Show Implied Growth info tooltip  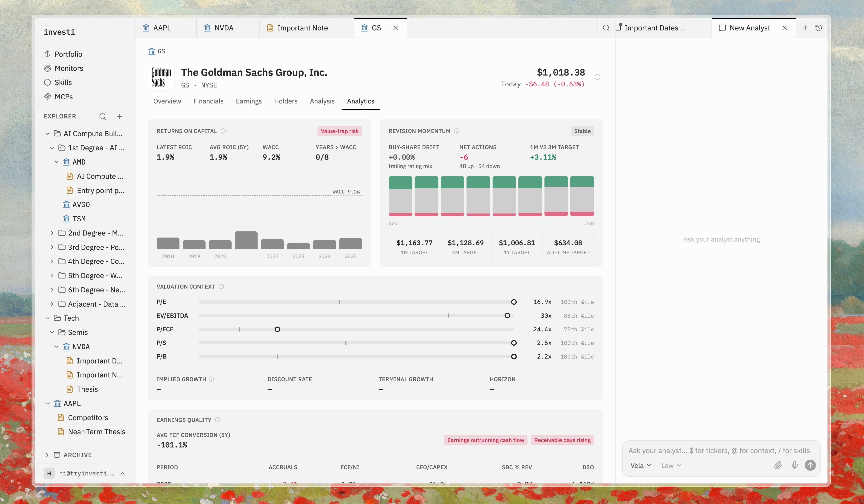click(212, 379)
